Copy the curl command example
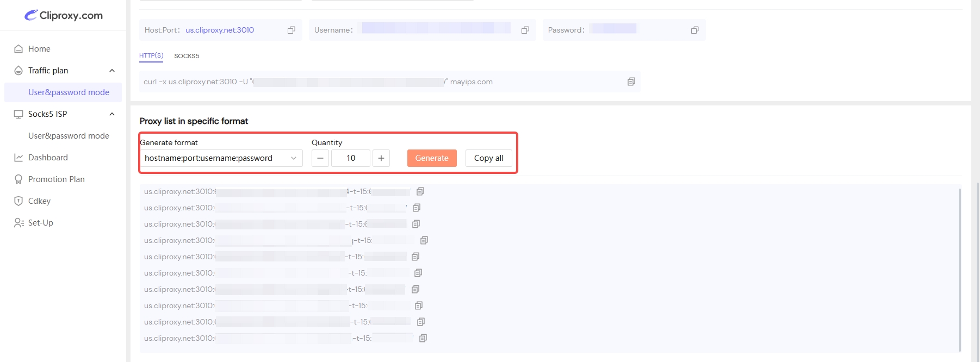This screenshot has width=980, height=362. (631, 82)
